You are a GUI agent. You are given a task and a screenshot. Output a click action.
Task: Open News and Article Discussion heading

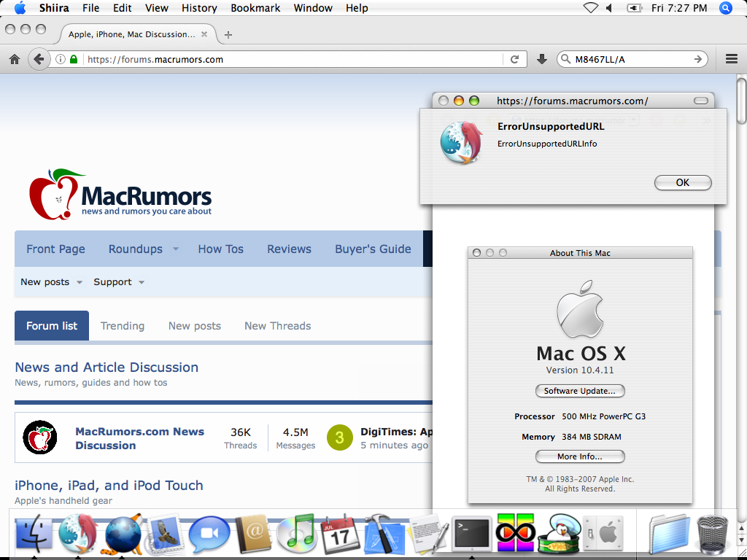click(x=107, y=367)
